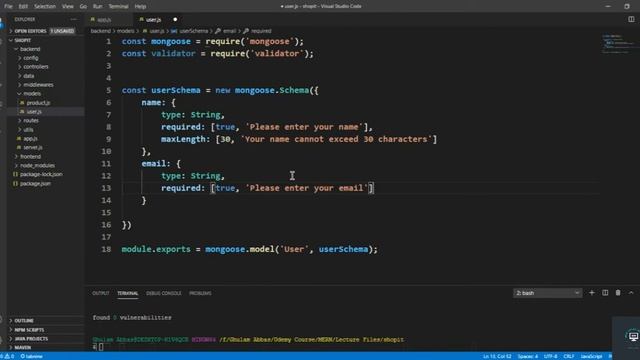
Task: Collapse the SHOPIT project root
Action: [x=46, y=40]
